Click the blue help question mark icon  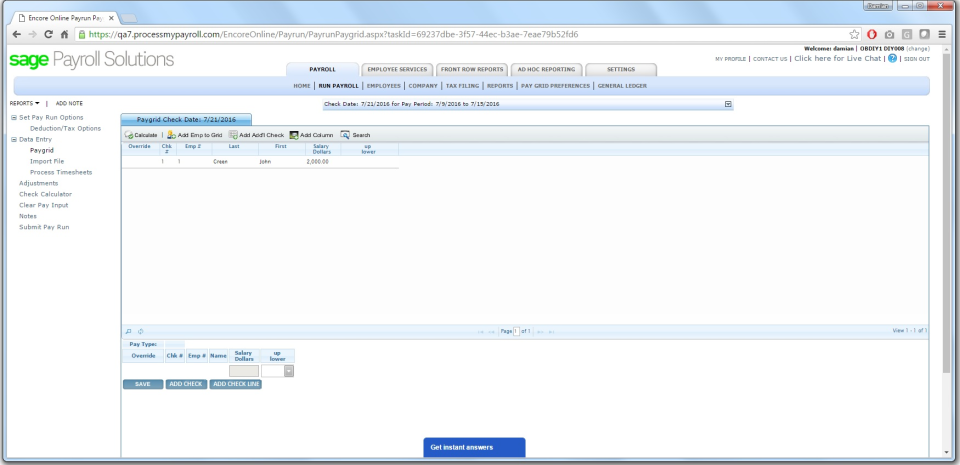[892, 59]
